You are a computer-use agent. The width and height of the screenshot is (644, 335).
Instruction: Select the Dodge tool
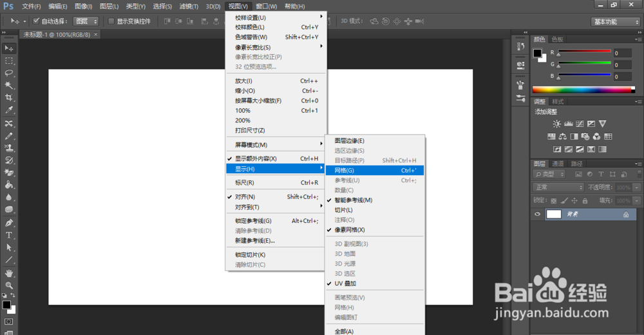pos(8,209)
